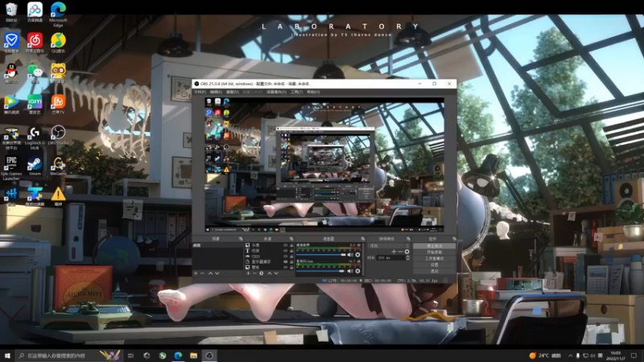Viewport: 644px width, 362px height.
Task: Pop out the Audio Mixer dock panel
Action: [x=363, y=239]
